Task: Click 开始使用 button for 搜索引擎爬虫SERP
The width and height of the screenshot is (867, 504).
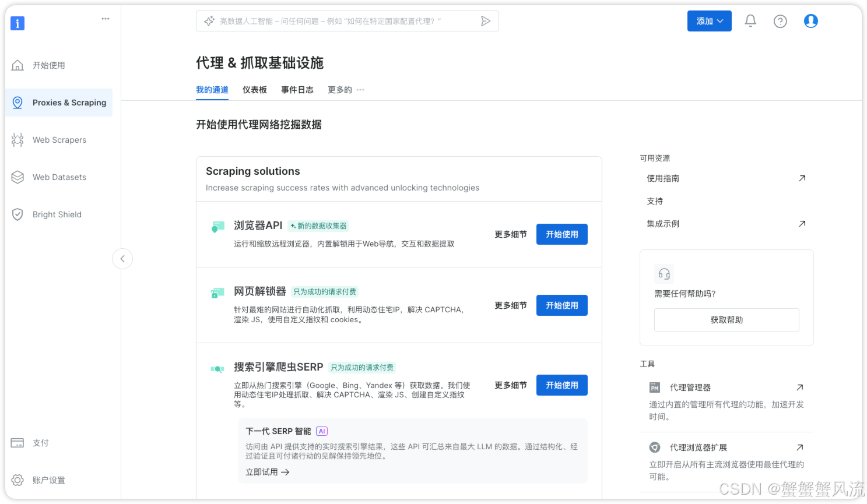Action: click(562, 385)
